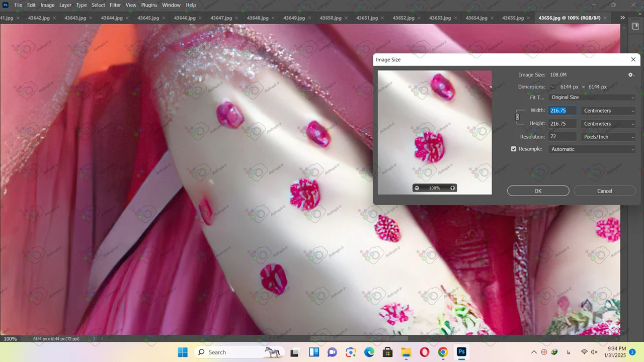Toggle the constrain proportions chain link

[x=517, y=117]
